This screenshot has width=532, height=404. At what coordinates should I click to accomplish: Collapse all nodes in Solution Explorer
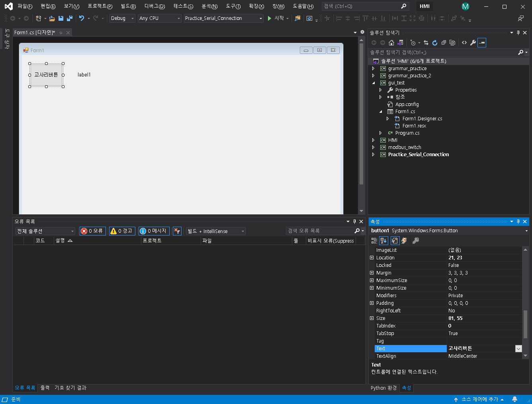pyautogui.click(x=444, y=43)
